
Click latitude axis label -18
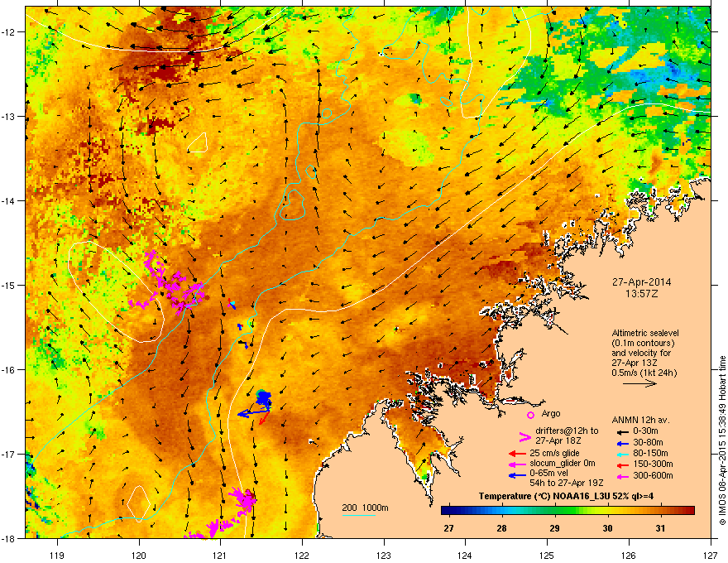(8, 538)
